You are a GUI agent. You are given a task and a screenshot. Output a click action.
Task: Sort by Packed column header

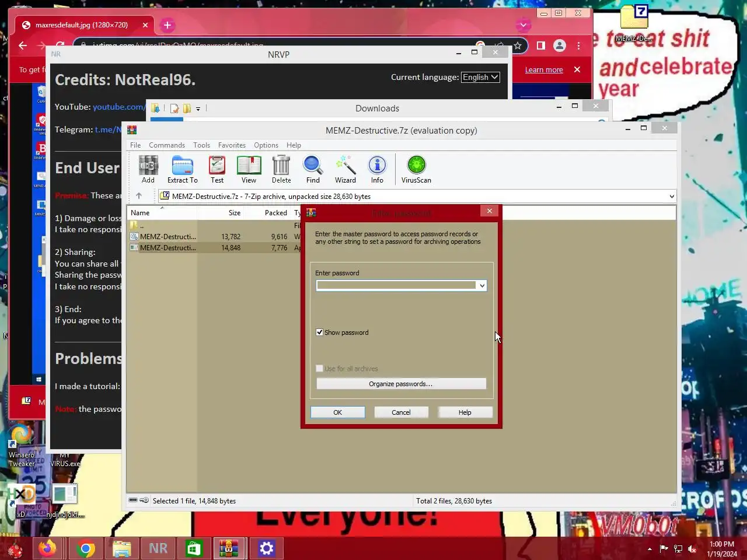point(267,213)
